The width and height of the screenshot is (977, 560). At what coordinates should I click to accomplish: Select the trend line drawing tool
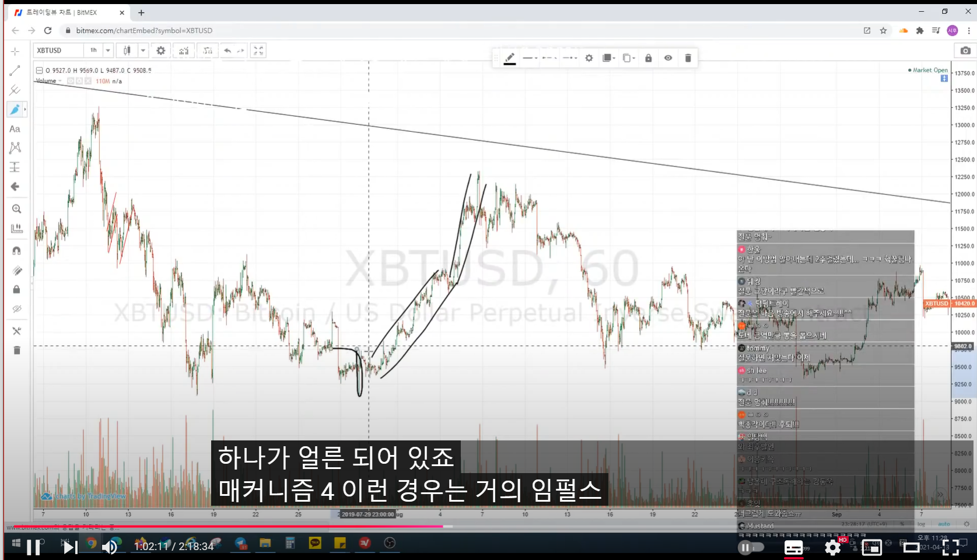pos(15,71)
